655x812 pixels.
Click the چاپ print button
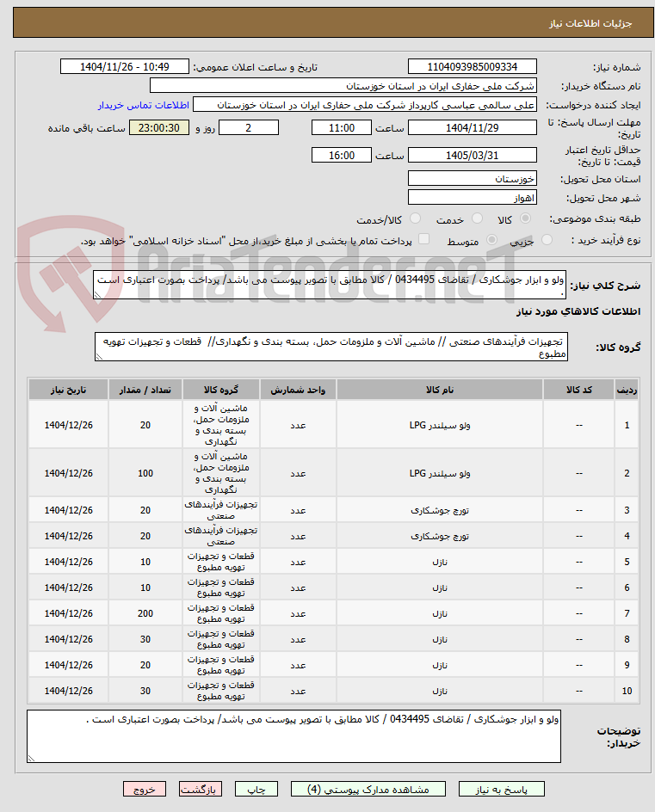(256, 790)
